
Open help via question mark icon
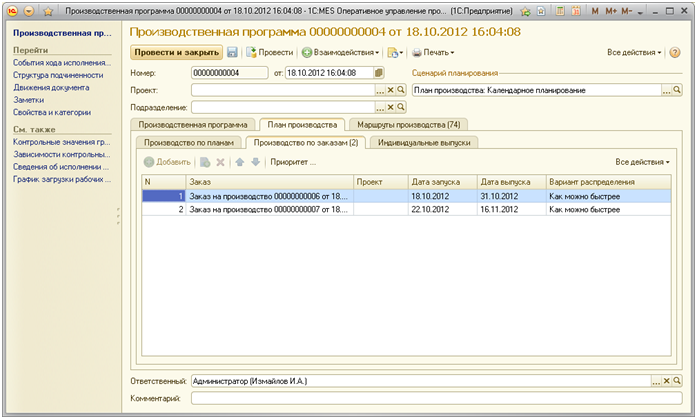point(675,52)
